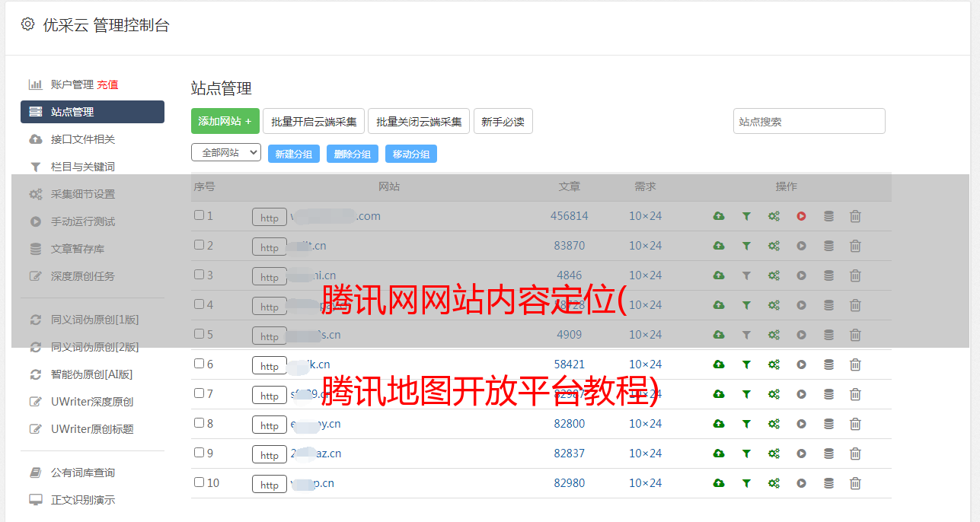Open 账户管理 in the sidebar
Viewport: 980px width, 522px height.
point(72,84)
